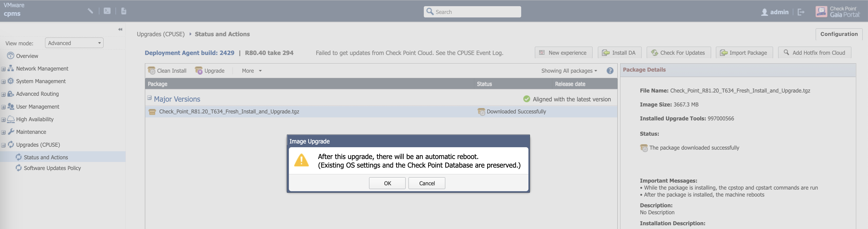This screenshot has height=229, width=868.
Task: Click the pencil edit icon in header
Action: (x=90, y=11)
